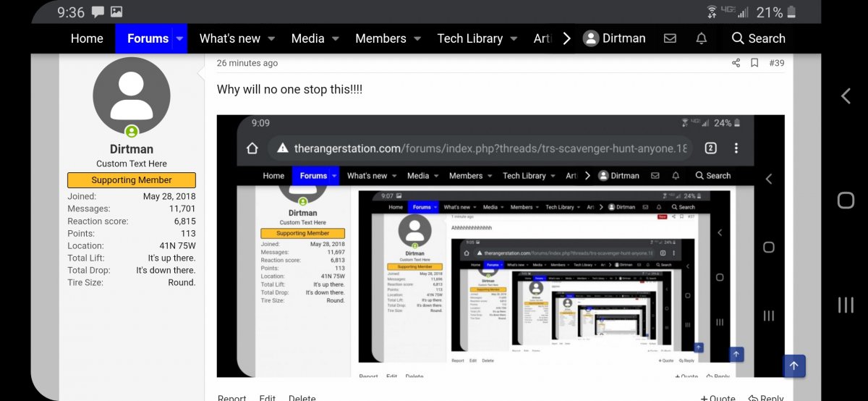Click the blue scroll-to-top arrow button
Image resolution: width=868 pixels, height=401 pixels.
click(x=793, y=366)
